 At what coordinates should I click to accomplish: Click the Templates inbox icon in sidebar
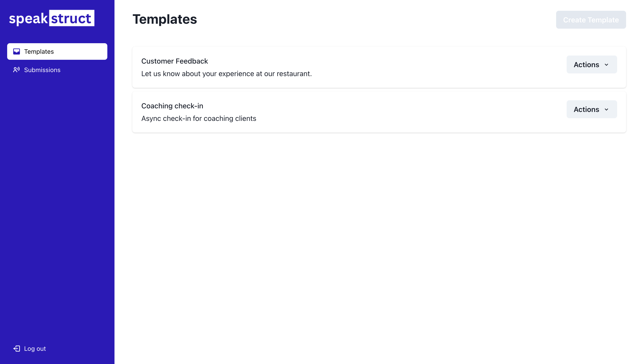pyautogui.click(x=17, y=51)
